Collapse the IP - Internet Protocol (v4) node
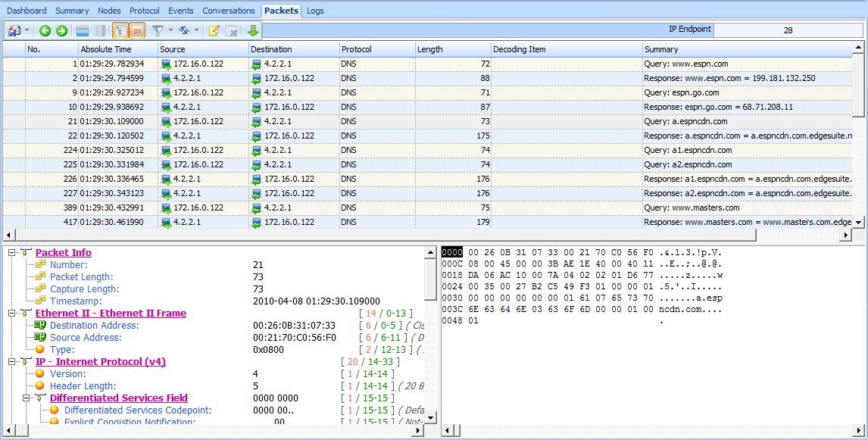868x440 pixels. click(12, 362)
